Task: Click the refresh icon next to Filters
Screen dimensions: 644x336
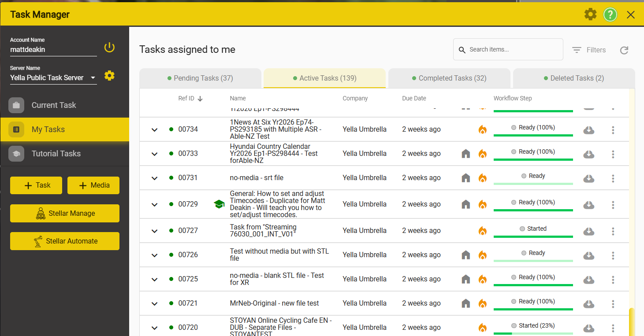Action: [x=624, y=50]
